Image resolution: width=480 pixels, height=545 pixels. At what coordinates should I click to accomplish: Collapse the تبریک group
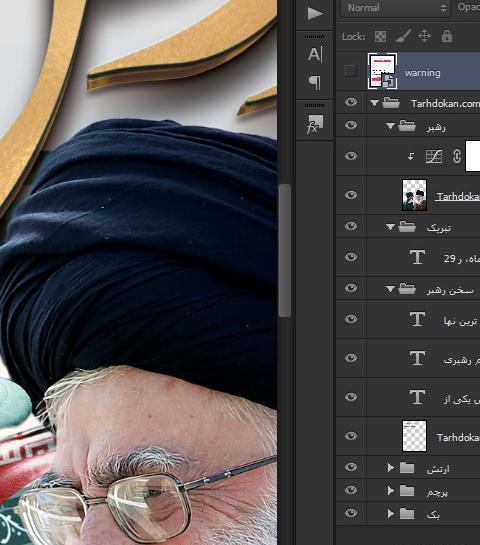click(x=390, y=227)
